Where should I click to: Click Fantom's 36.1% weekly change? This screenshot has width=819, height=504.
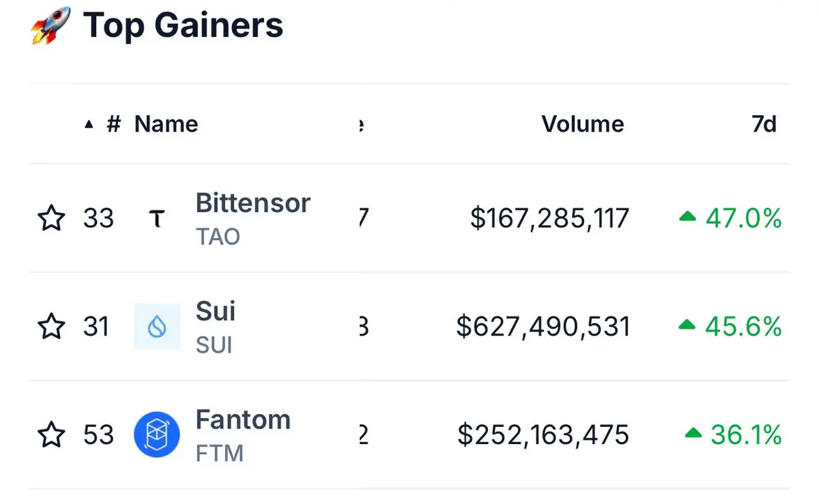pyautogui.click(x=746, y=434)
